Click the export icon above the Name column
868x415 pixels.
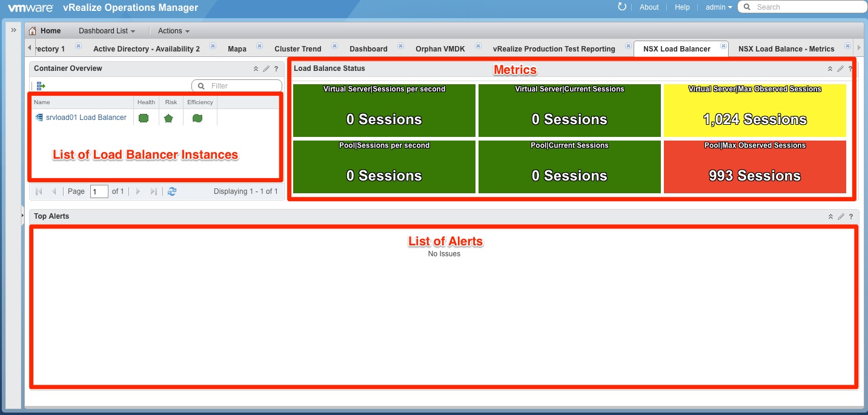coord(41,86)
